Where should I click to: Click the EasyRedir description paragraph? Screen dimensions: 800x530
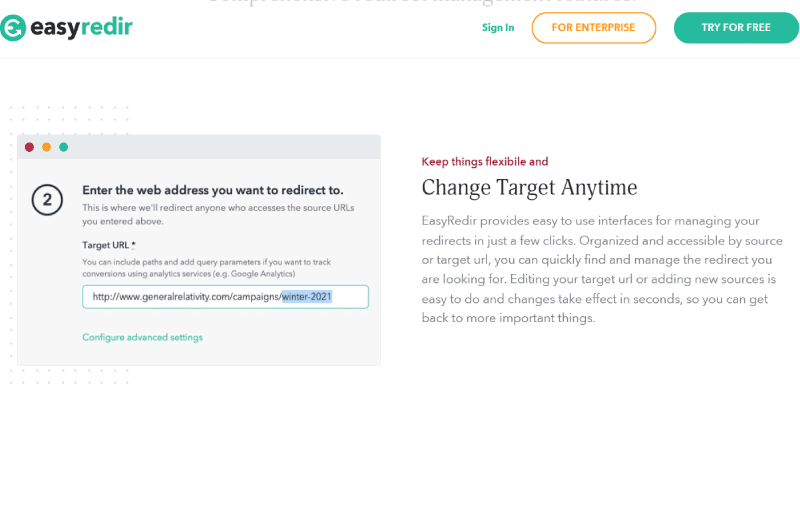[x=602, y=269]
